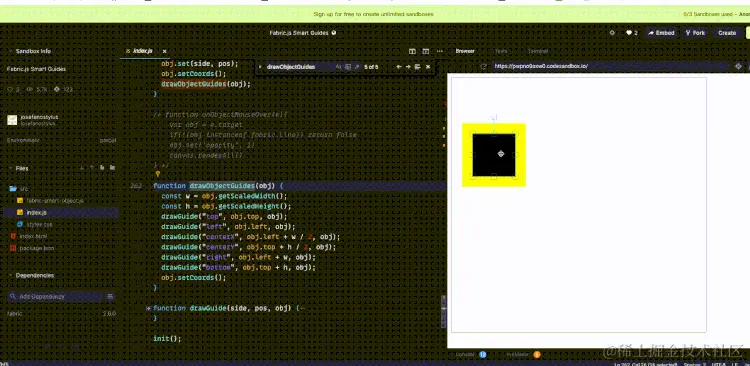This screenshot has width=750, height=366.
Task: Like the sandbox with heart icon
Action: tap(631, 33)
